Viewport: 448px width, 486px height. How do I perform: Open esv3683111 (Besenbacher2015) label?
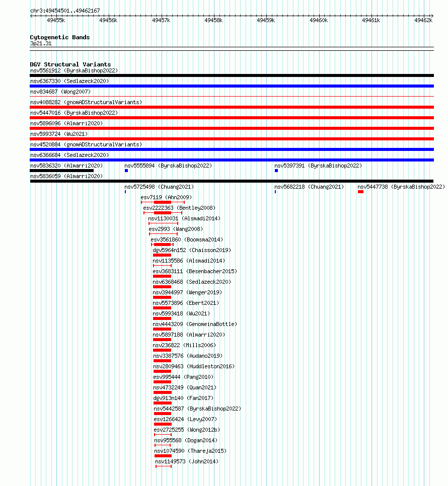[195, 271]
